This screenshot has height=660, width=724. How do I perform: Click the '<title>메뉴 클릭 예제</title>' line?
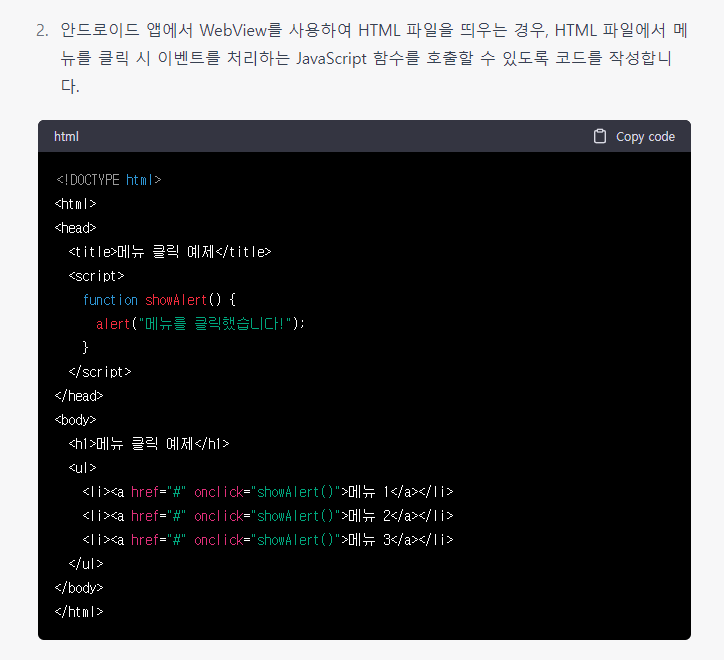coord(170,252)
